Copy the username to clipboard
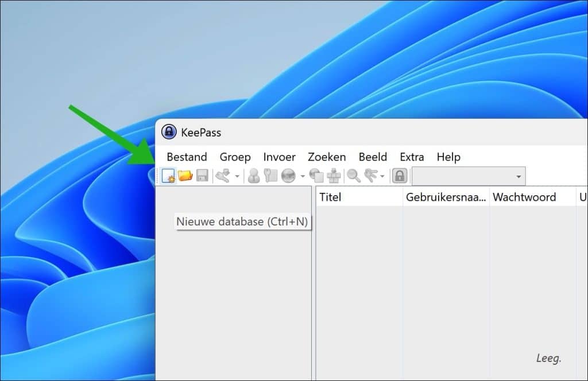The height and width of the screenshot is (381, 588). point(254,176)
